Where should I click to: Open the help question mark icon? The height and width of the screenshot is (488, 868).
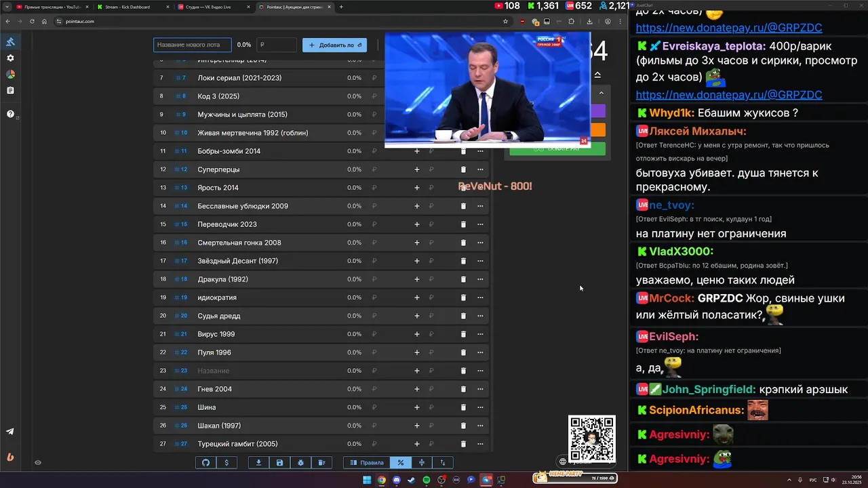coord(10,114)
